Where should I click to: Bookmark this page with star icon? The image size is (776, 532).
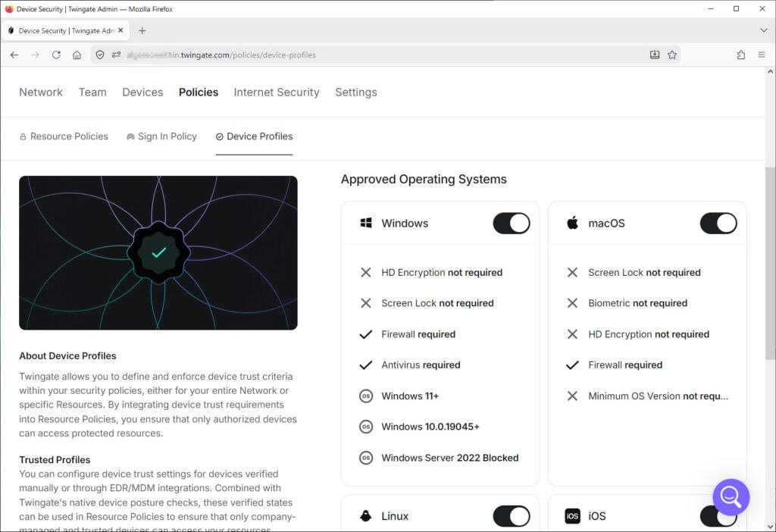pyautogui.click(x=672, y=55)
